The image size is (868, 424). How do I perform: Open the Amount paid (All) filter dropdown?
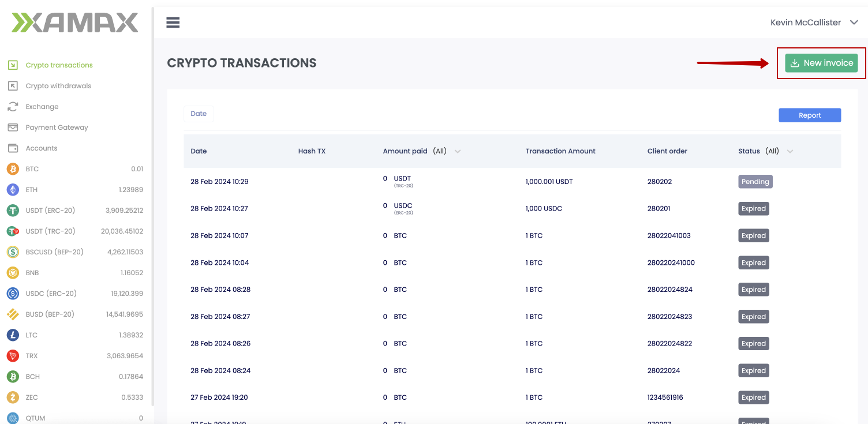(x=458, y=151)
